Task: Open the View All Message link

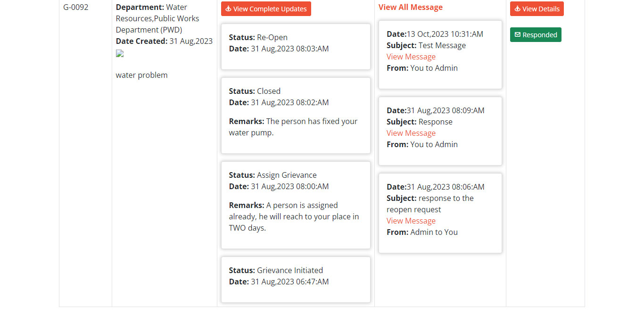Action: point(410,7)
